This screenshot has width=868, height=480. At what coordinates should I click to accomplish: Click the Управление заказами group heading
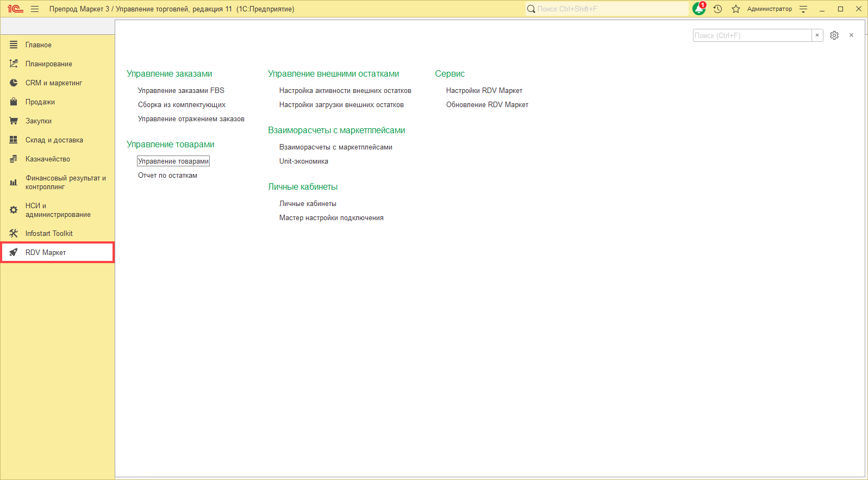pyautogui.click(x=170, y=73)
